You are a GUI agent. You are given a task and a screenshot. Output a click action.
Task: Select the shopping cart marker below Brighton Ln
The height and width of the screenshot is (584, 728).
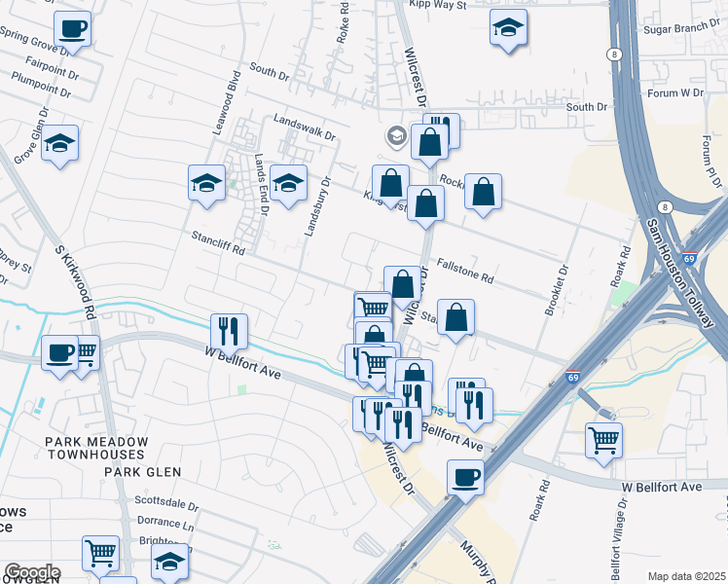(x=100, y=554)
